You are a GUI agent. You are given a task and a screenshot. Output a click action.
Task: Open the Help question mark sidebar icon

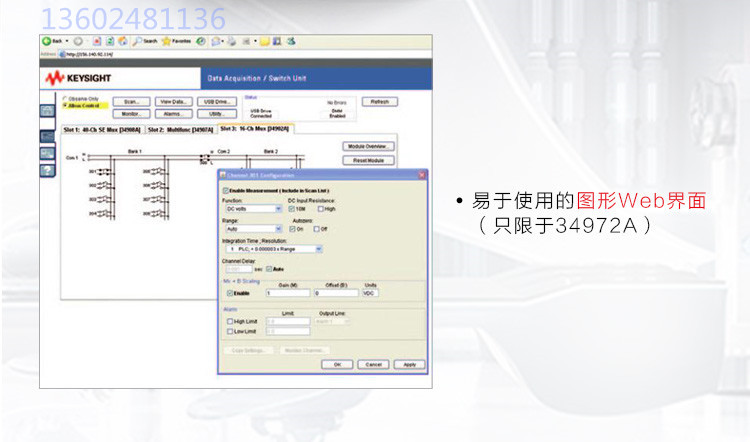(x=47, y=170)
